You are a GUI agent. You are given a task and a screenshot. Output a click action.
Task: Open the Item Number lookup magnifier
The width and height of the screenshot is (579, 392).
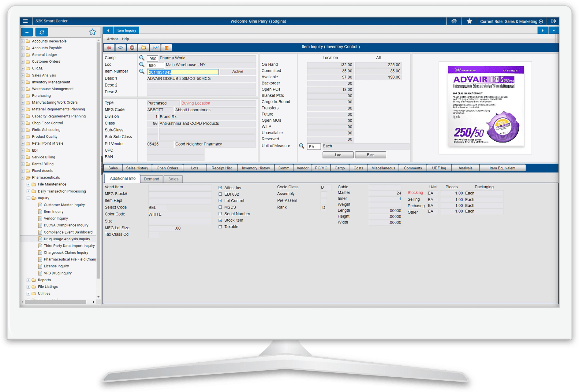coord(142,71)
